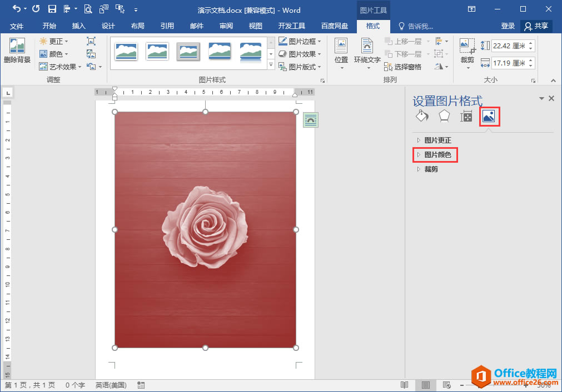
Task: Click the Share (共享) button
Action: tap(536, 26)
